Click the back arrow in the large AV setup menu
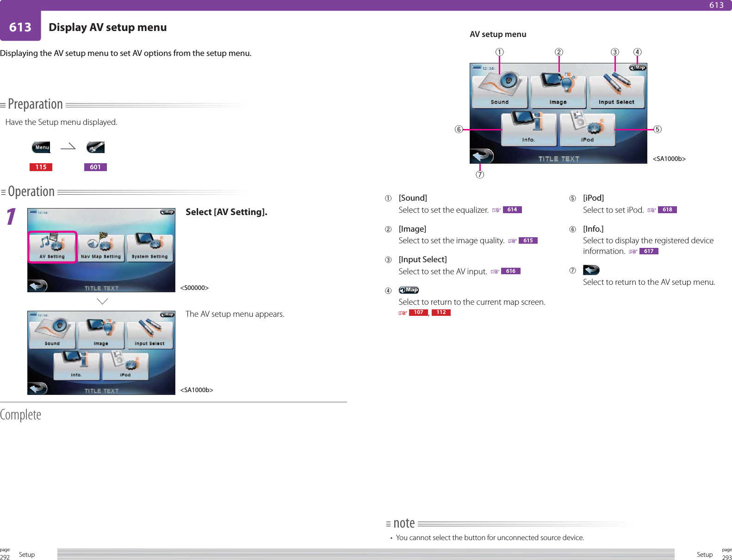The height and width of the screenshot is (560, 732). pyautogui.click(x=482, y=155)
